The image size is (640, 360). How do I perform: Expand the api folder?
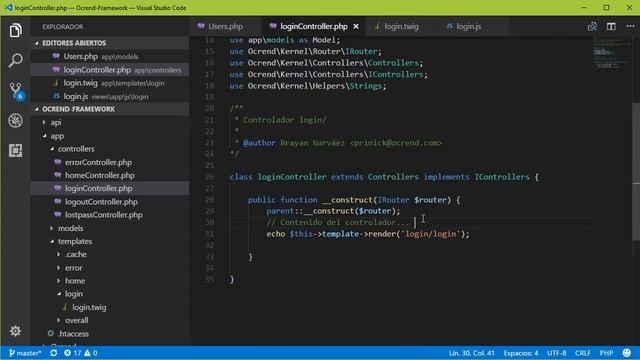pyautogui.click(x=110, y=122)
